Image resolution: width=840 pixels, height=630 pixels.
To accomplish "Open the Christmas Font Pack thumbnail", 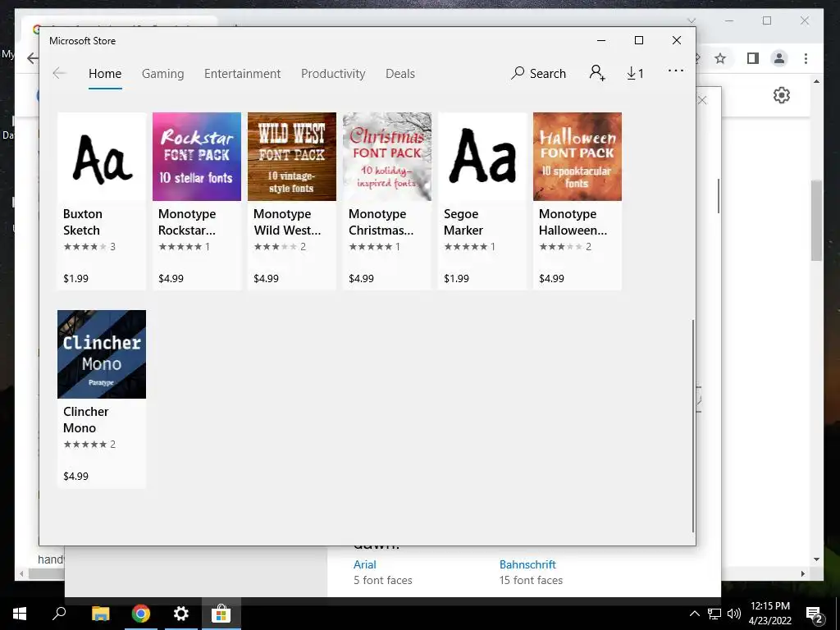I will (x=387, y=157).
